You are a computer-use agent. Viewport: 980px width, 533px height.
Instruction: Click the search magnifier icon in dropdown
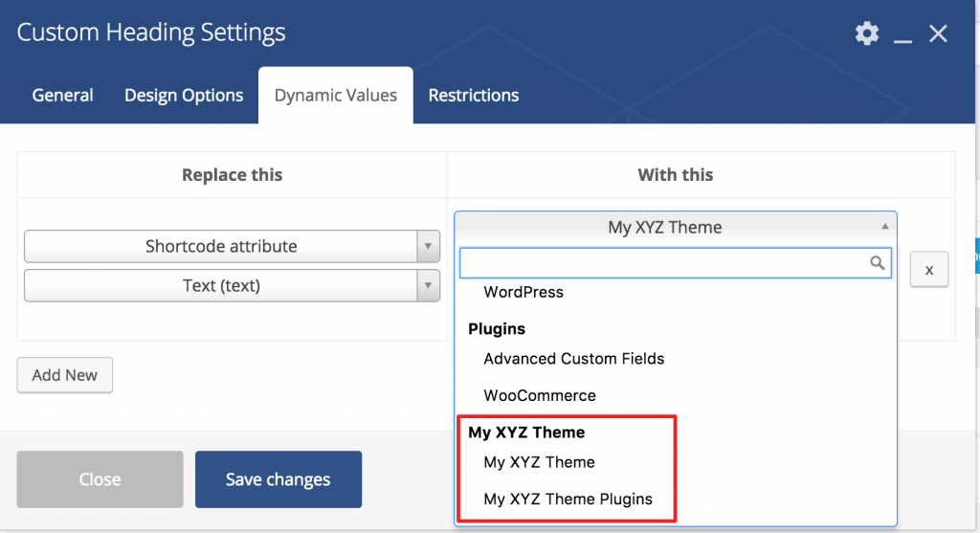click(x=878, y=263)
